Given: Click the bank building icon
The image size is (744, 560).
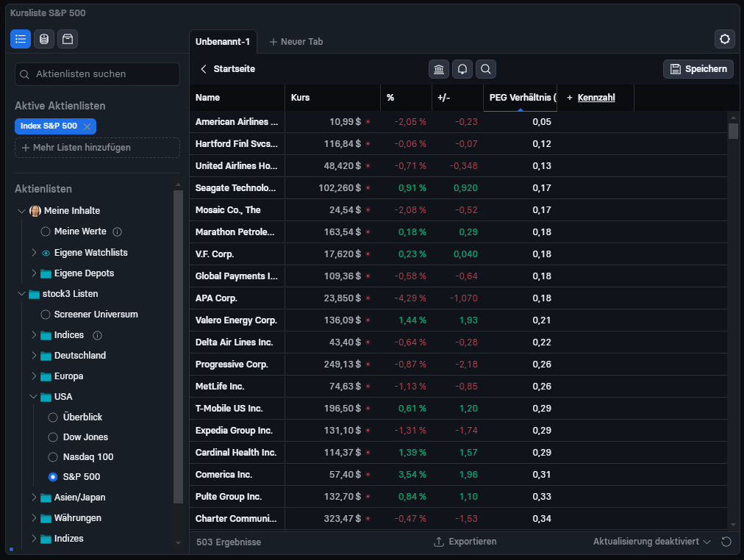Looking at the screenshot, I should point(439,69).
